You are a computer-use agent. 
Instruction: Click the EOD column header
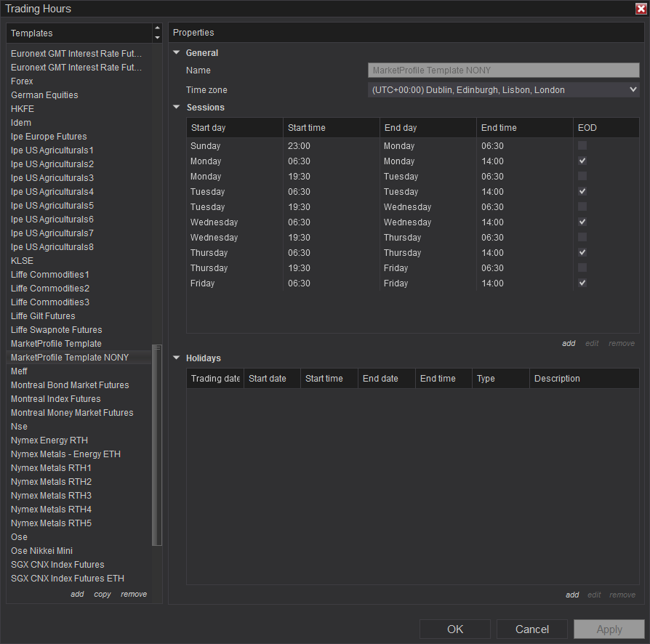606,128
